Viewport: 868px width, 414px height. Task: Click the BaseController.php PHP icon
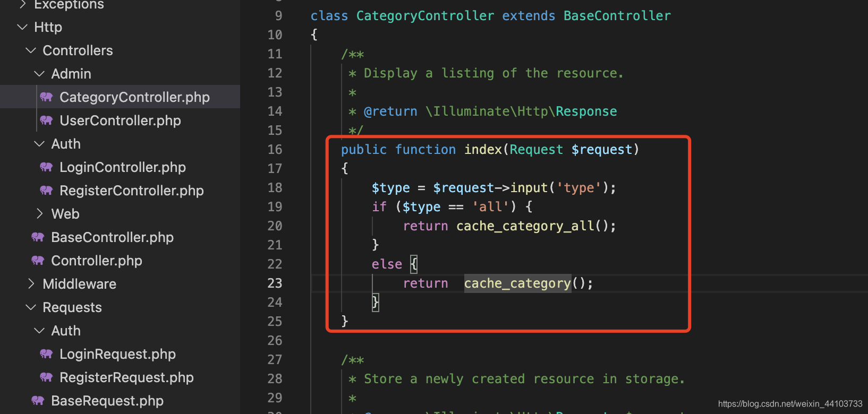pos(38,237)
